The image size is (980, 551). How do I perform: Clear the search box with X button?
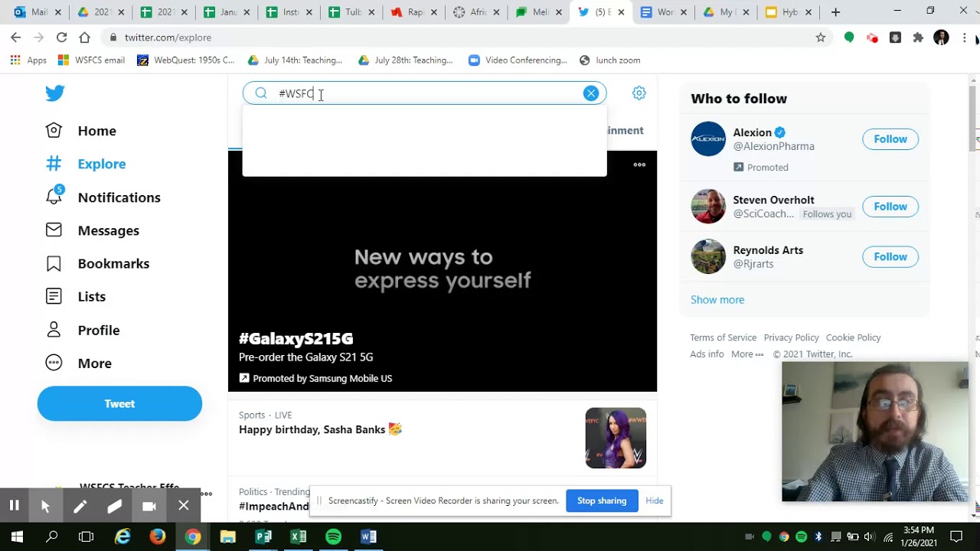click(591, 93)
